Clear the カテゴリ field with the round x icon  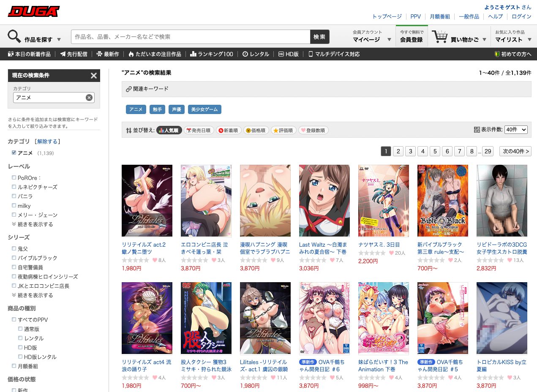(89, 98)
